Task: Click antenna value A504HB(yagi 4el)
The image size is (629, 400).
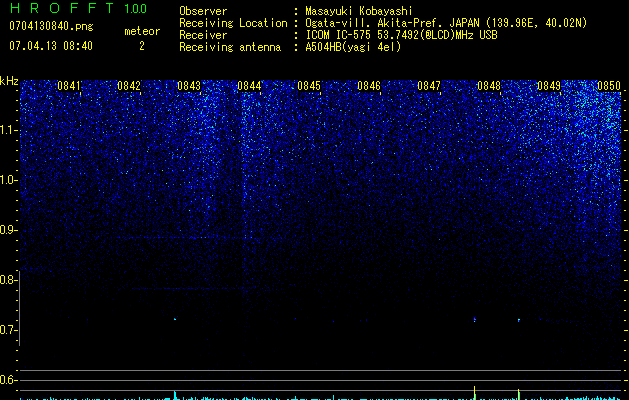Action: click(353, 47)
